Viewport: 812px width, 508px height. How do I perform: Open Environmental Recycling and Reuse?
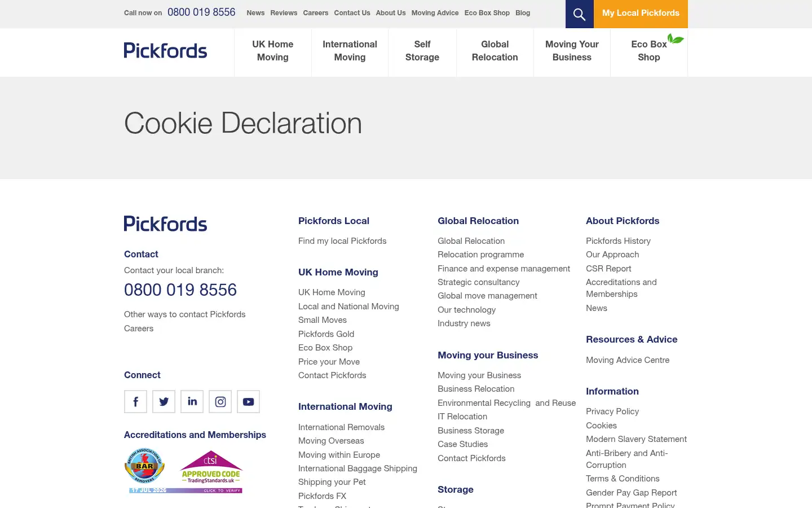(506, 403)
